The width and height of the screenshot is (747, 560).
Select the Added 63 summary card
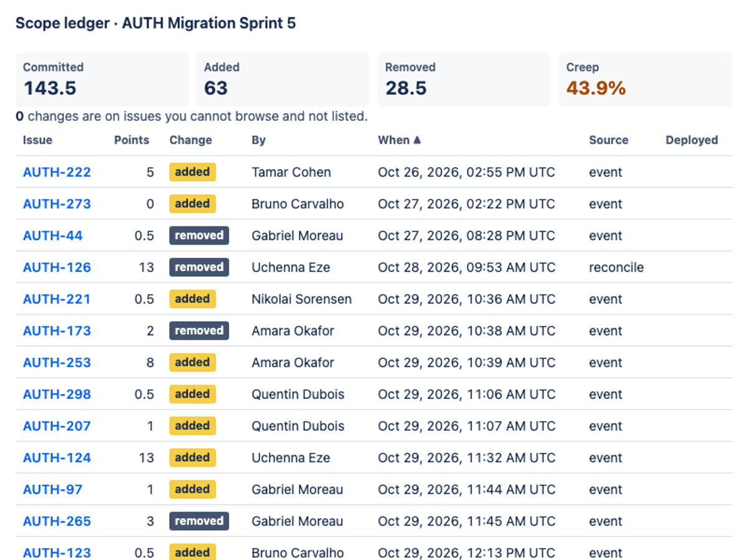click(283, 80)
